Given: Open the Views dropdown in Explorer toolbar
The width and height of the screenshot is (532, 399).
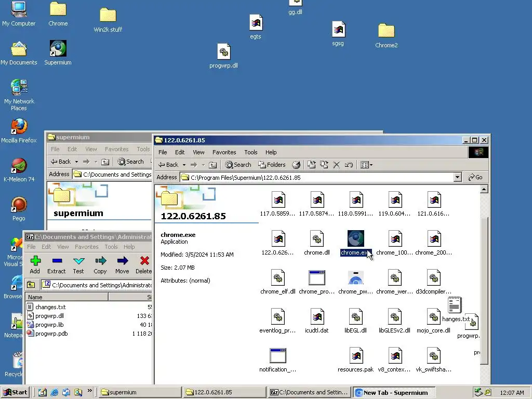Looking at the screenshot, I should click(x=366, y=165).
